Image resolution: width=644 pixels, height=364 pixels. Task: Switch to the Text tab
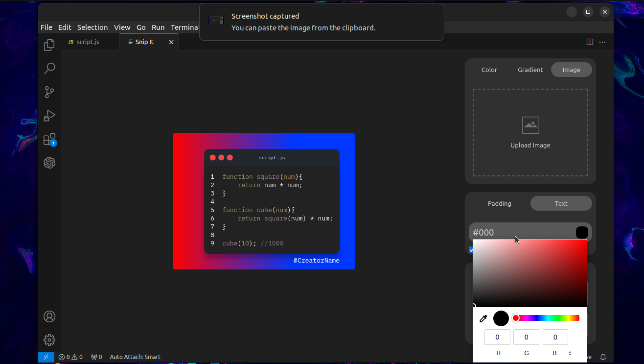(x=561, y=203)
